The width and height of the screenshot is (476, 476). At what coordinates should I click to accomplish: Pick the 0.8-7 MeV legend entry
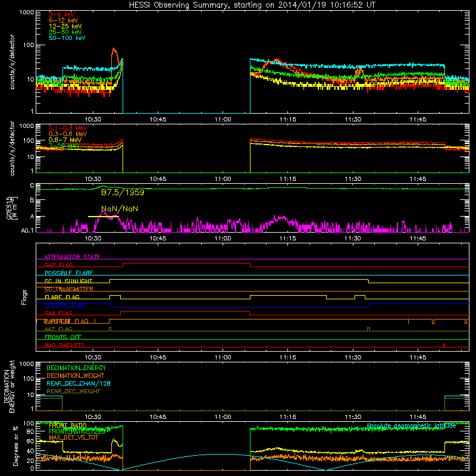[x=65, y=140]
